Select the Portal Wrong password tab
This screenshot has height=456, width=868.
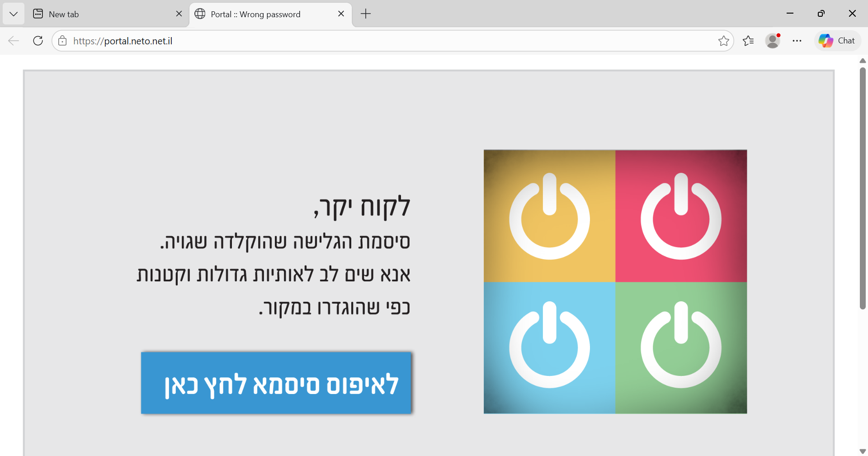(x=262, y=14)
